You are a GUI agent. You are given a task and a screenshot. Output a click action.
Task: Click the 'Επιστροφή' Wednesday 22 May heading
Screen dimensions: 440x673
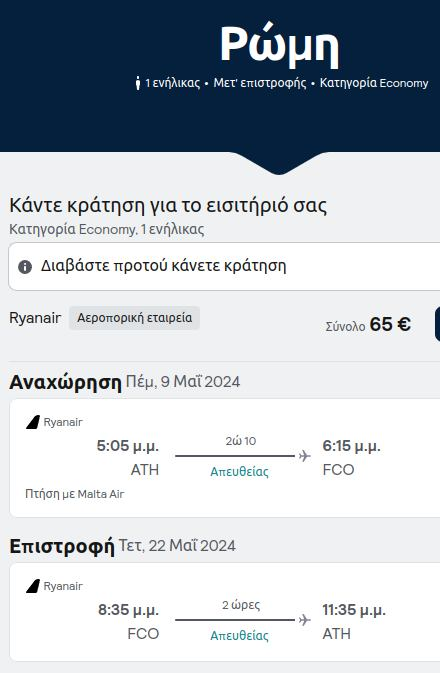tap(122, 546)
